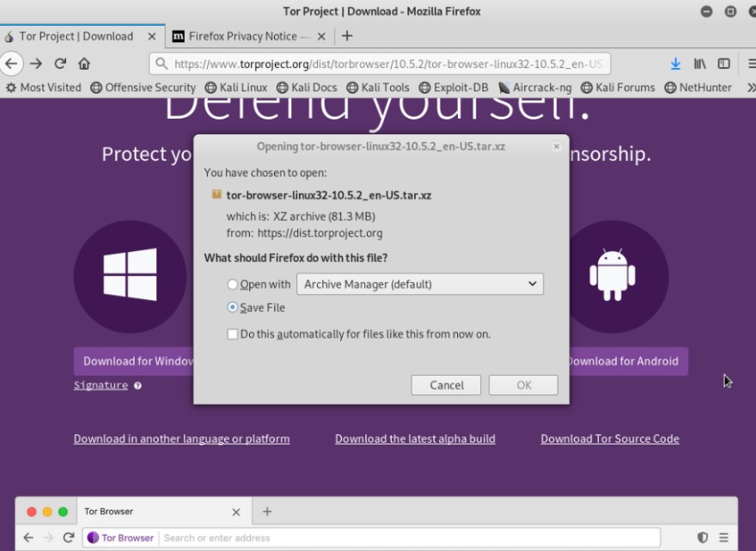The image size is (756, 551).
Task: Click the Download for Android button
Action: [x=629, y=361]
